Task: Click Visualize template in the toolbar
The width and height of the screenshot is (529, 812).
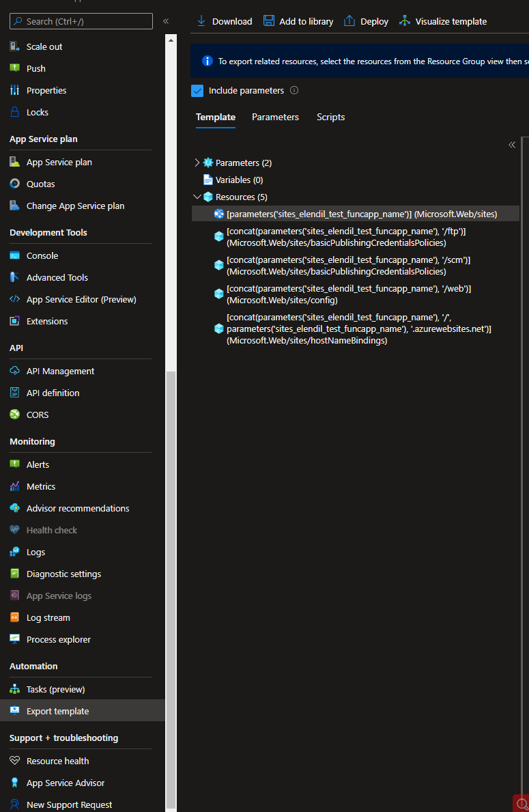Action: tap(443, 21)
